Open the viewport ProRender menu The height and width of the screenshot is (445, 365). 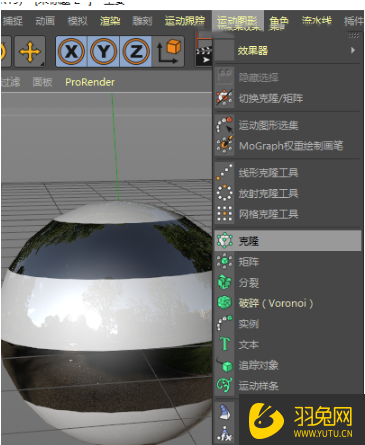(90, 82)
